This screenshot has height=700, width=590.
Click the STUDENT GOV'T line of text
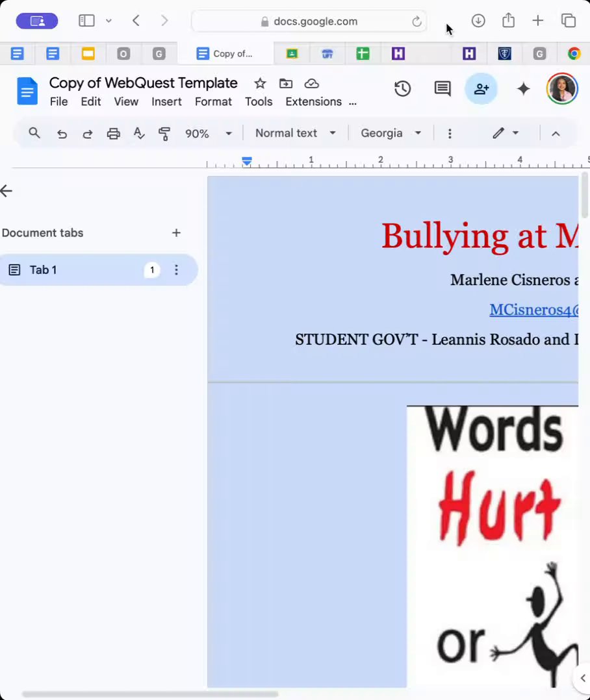pyautogui.click(x=437, y=339)
